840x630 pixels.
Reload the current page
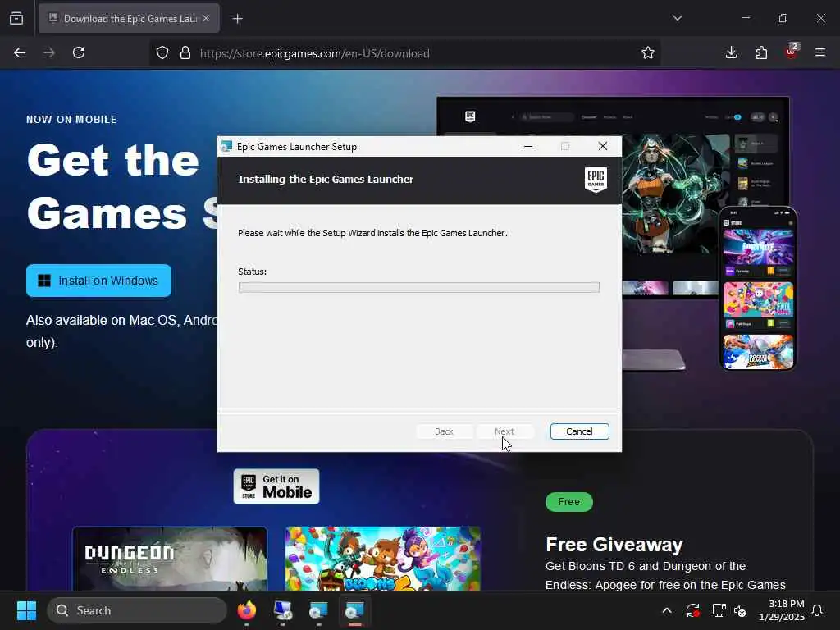pos(79,52)
